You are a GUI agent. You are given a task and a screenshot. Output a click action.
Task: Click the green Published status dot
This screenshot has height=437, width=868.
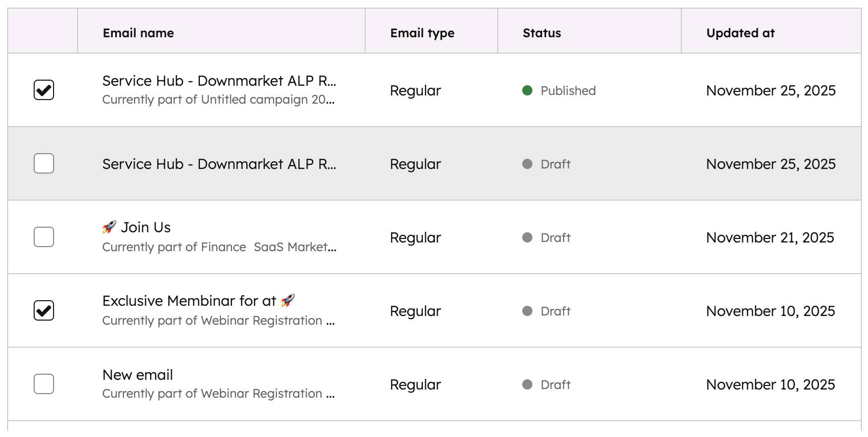pyautogui.click(x=527, y=90)
